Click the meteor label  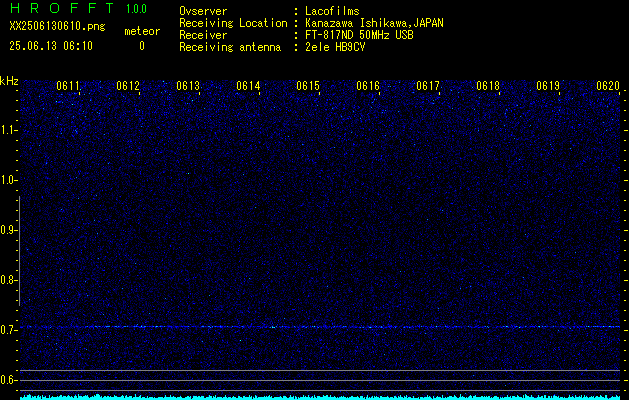point(142,31)
